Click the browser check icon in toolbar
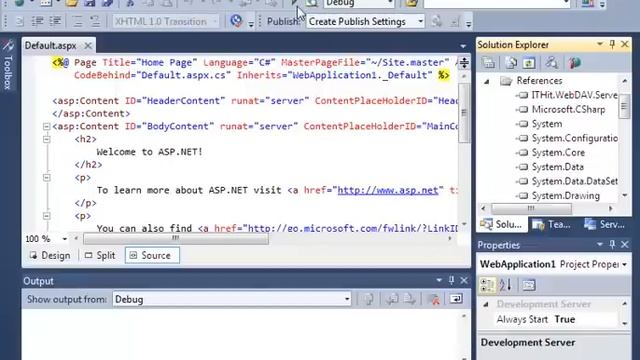Viewport: 640px width, 360px height. [x=236, y=21]
